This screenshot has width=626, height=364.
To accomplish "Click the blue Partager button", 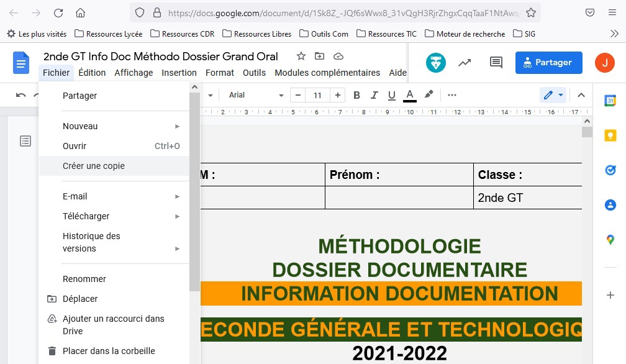I will coord(548,62).
